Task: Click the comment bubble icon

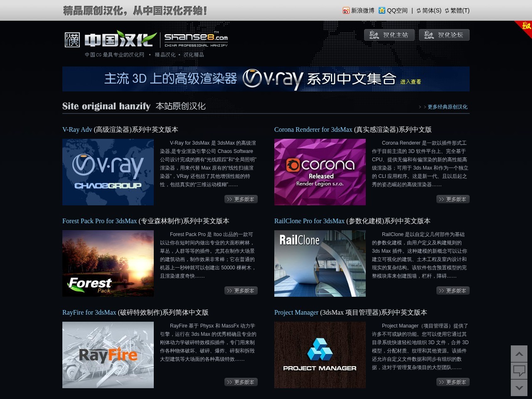Action: point(519,371)
